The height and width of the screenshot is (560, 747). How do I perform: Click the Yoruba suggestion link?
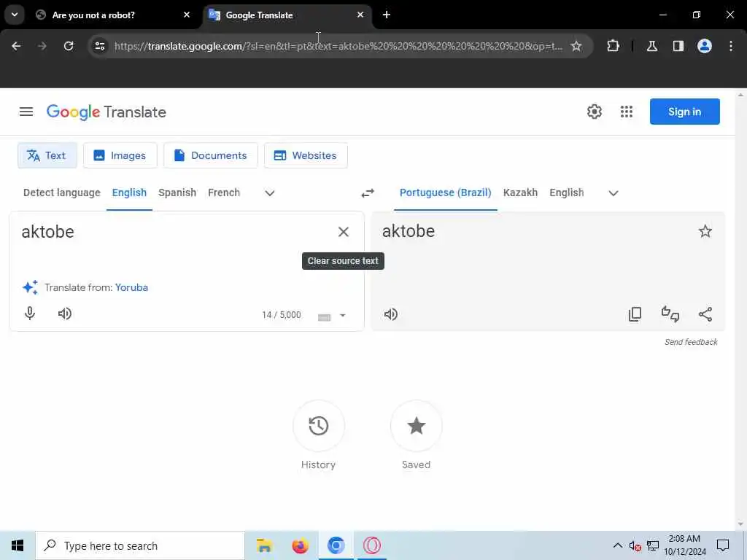click(131, 287)
